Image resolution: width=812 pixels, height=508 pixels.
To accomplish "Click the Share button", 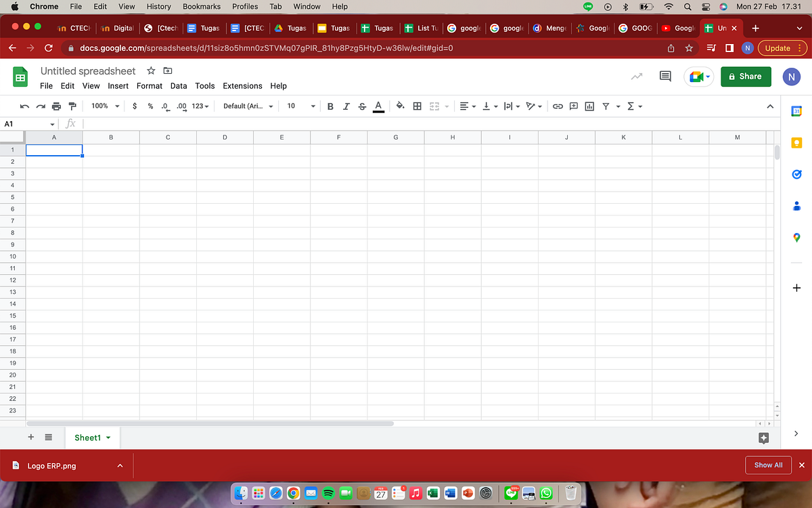I will [x=746, y=77].
